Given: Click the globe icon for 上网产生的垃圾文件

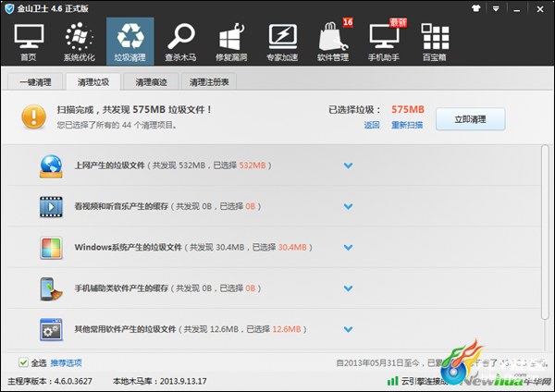Looking at the screenshot, I should 51,165.
